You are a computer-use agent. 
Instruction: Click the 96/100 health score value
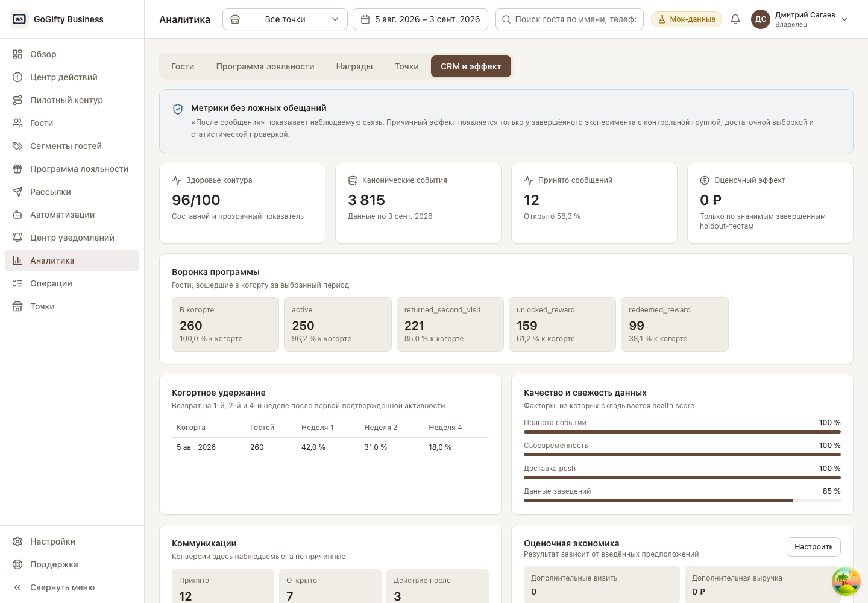196,200
